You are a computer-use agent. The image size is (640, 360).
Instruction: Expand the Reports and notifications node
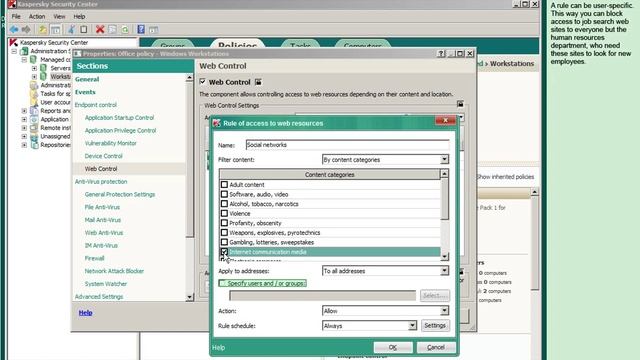24,111
